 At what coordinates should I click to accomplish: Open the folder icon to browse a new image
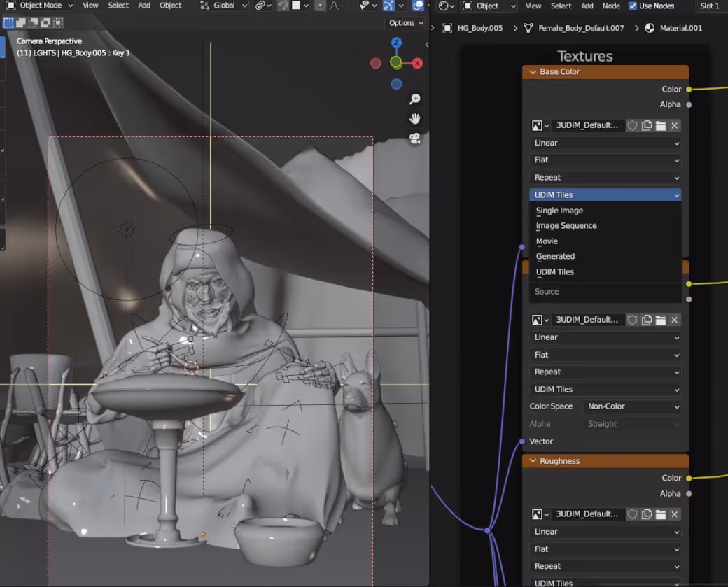coord(661,125)
